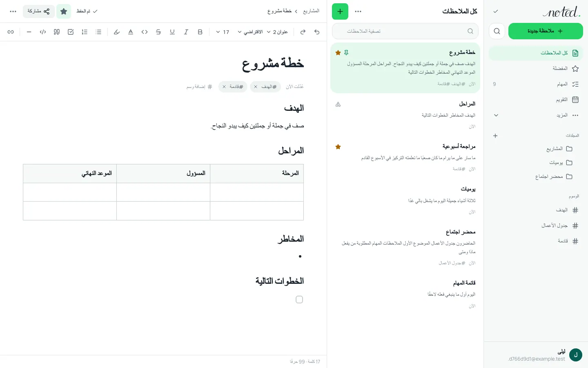
Task: Open the search icon beside ملاحظة جديدة
Action: click(497, 31)
